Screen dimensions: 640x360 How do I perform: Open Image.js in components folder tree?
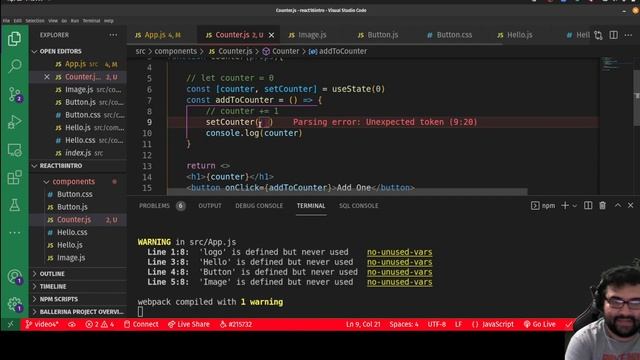(x=71, y=258)
